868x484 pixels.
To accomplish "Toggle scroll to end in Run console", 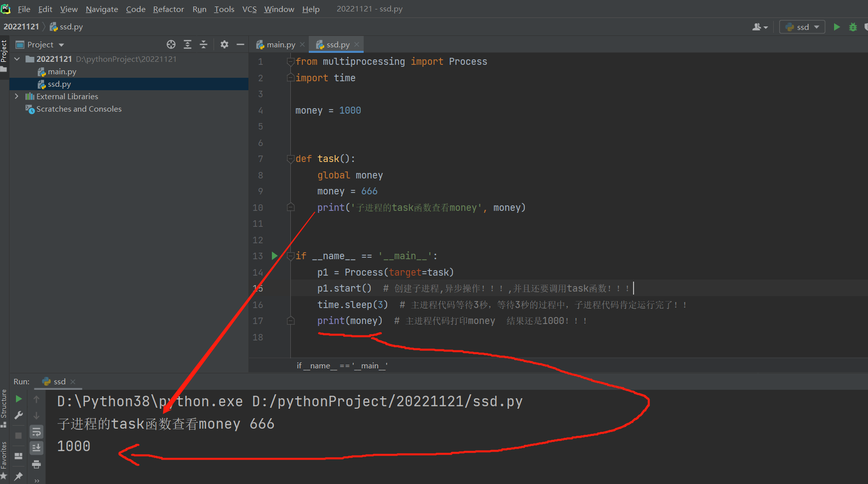I will click(x=36, y=448).
